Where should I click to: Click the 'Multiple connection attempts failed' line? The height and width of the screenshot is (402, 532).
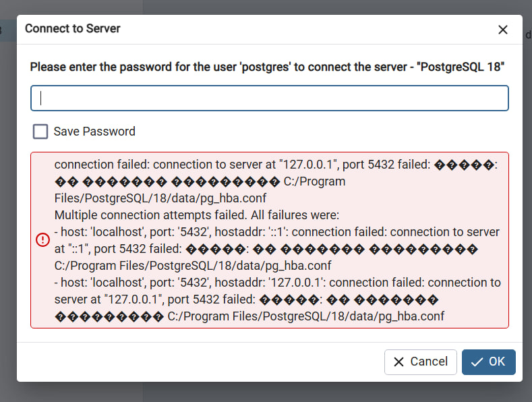[x=196, y=215]
